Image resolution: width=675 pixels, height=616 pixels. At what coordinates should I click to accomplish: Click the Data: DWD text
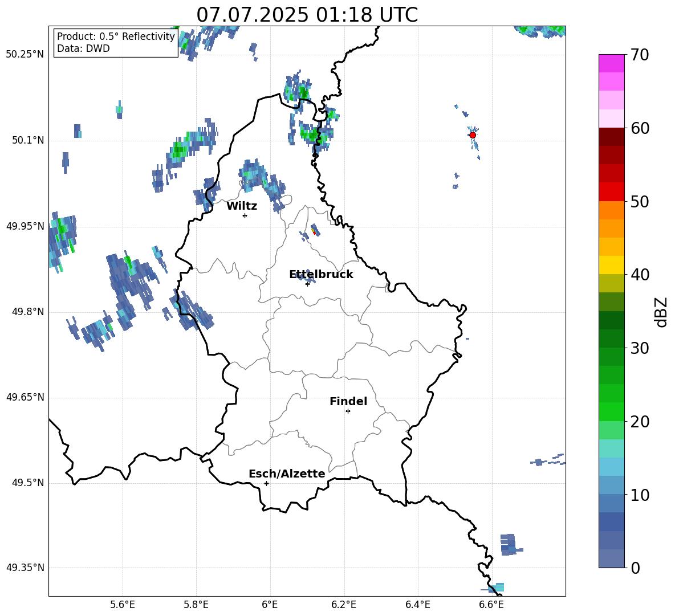coord(83,48)
